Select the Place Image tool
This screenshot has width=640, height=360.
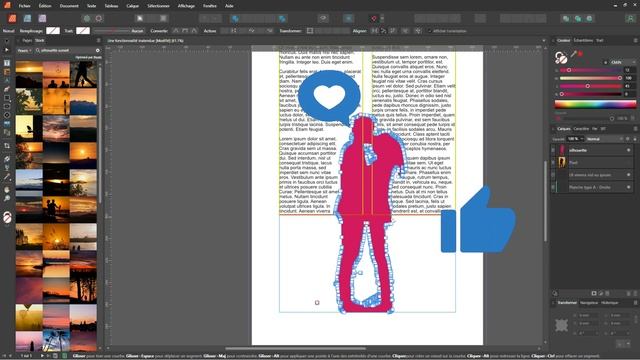coord(7,124)
